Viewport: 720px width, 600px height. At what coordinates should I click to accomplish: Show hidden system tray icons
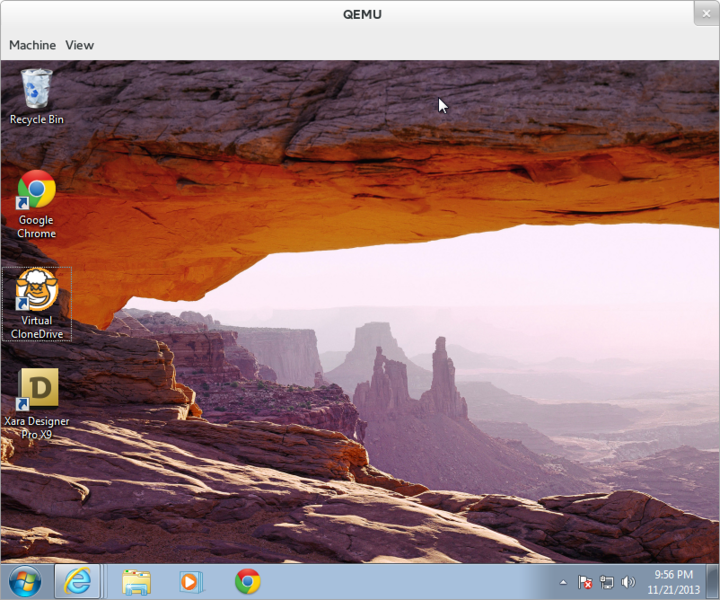click(563, 582)
